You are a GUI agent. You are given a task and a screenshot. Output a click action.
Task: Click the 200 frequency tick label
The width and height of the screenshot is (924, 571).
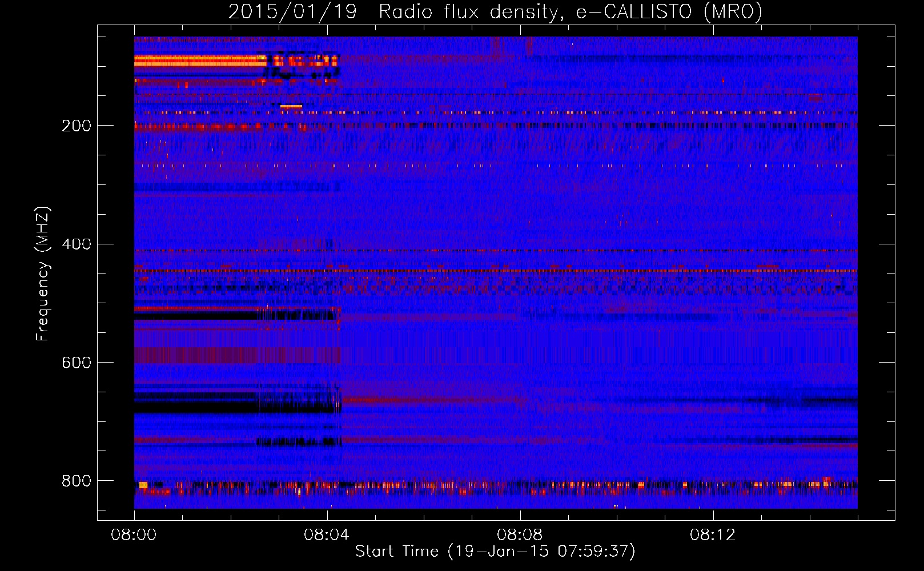coord(77,126)
